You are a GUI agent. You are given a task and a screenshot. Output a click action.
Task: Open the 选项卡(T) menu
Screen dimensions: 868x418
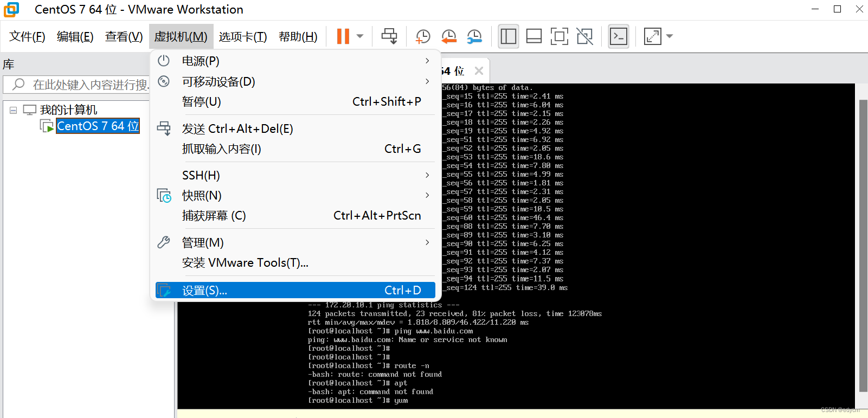(243, 36)
